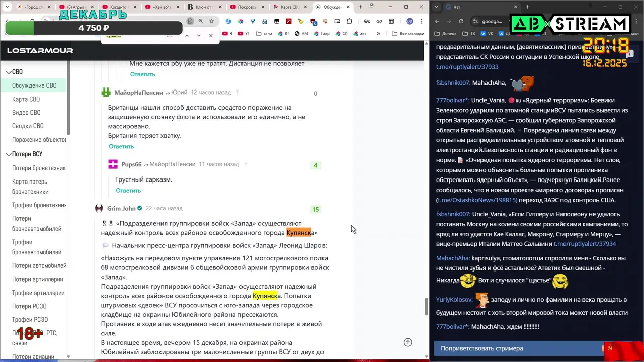Open the RT bookmark
Viewport: 644px width, 362px height.
(283, 34)
